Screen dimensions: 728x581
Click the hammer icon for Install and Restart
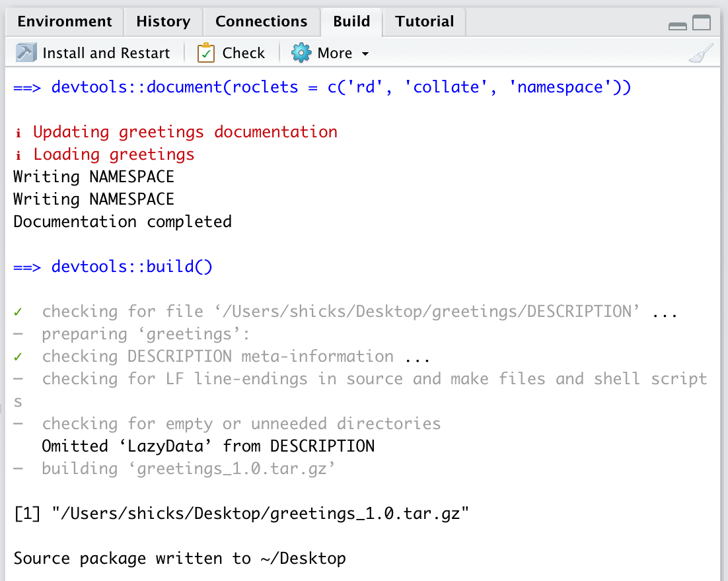point(26,53)
